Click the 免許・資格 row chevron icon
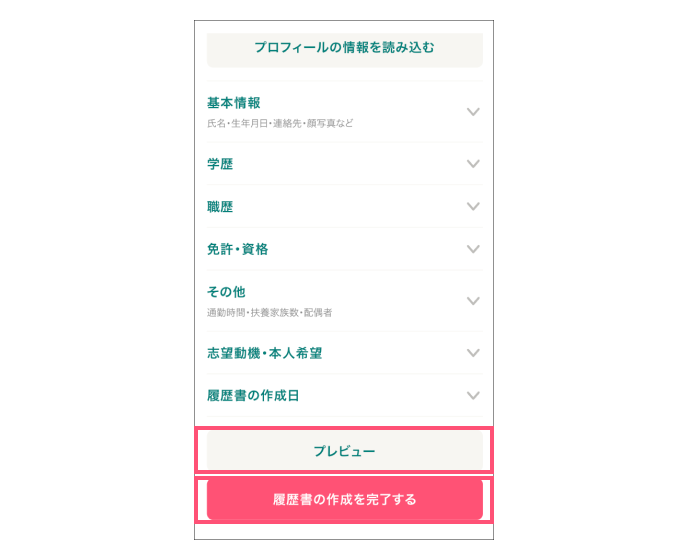 (x=473, y=249)
